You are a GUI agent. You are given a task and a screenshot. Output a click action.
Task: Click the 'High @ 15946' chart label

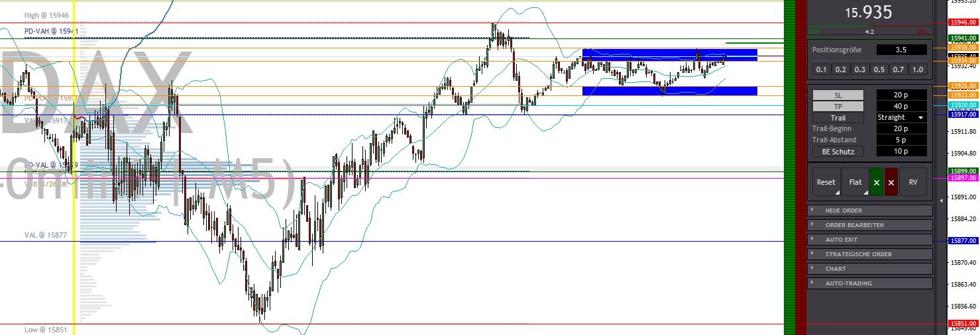[46, 15]
